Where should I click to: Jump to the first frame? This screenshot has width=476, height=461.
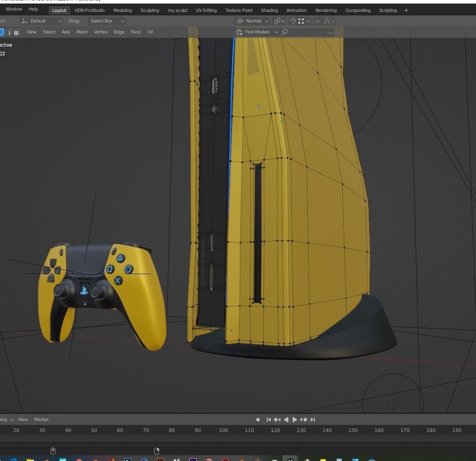tap(269, 420)
